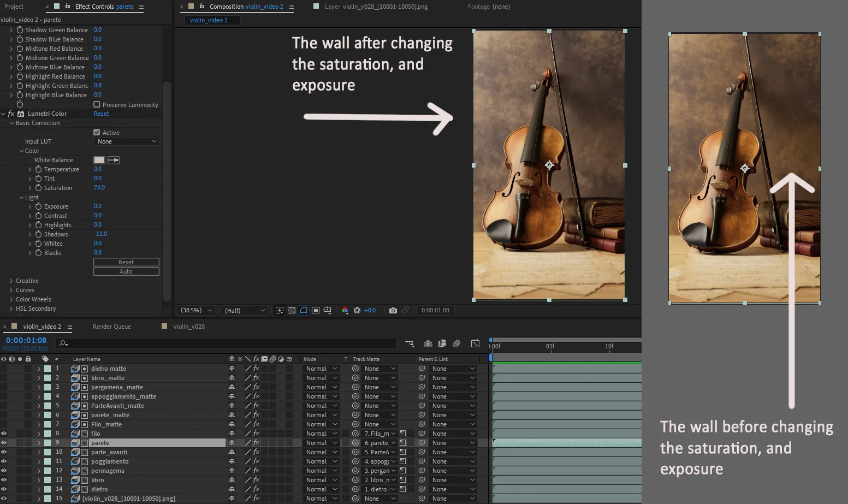848x504 pixels.
Task: Click the reset exposure aperture icon
Action: point(357,310)
